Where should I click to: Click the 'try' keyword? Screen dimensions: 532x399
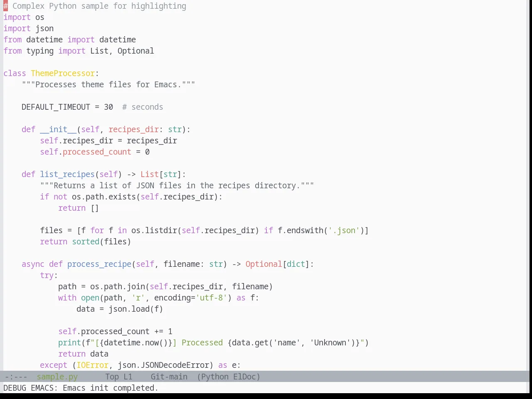click(47, 276)
